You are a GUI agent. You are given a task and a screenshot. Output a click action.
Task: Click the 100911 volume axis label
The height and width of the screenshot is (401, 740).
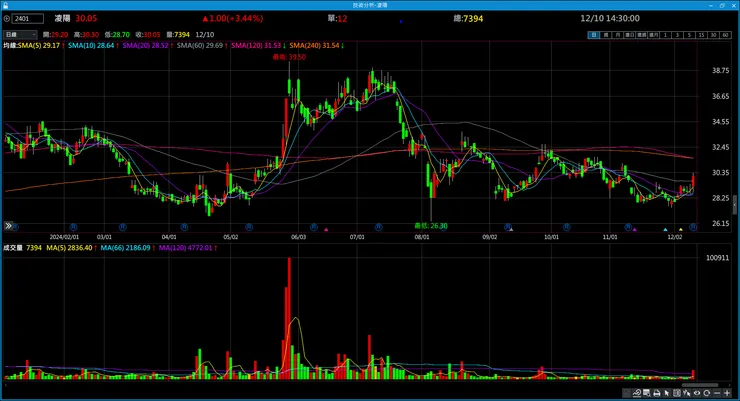tap(717, 258)
